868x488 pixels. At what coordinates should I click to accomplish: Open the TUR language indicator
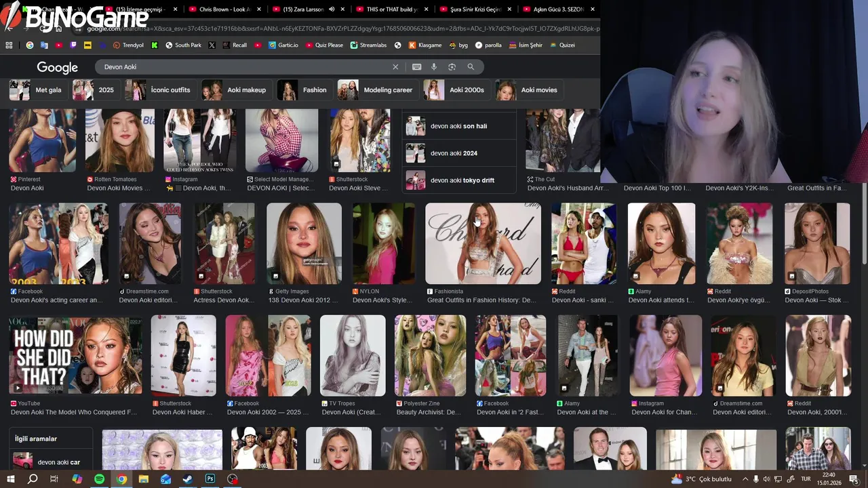click(x=806, y=479)
